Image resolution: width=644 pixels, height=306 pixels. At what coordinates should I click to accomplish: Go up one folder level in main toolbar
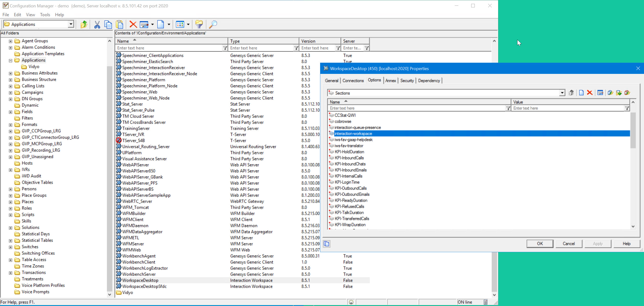[x=84, y=24]
